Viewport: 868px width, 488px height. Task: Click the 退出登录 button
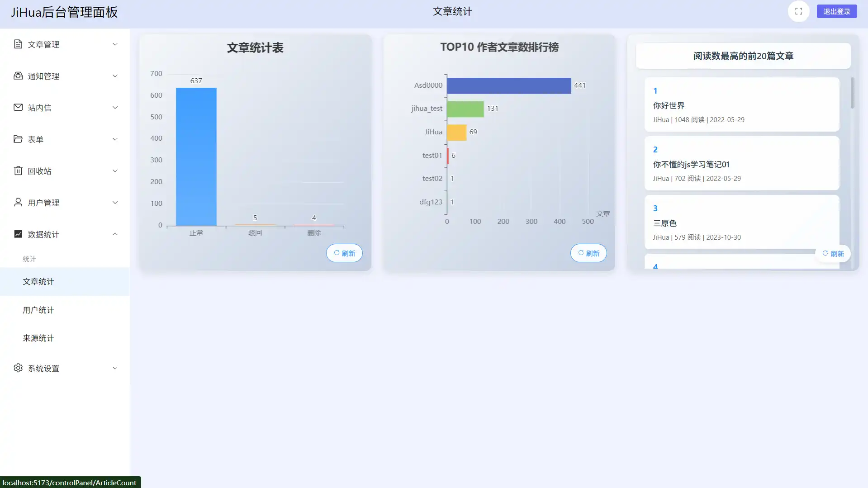tap(836, 11)
